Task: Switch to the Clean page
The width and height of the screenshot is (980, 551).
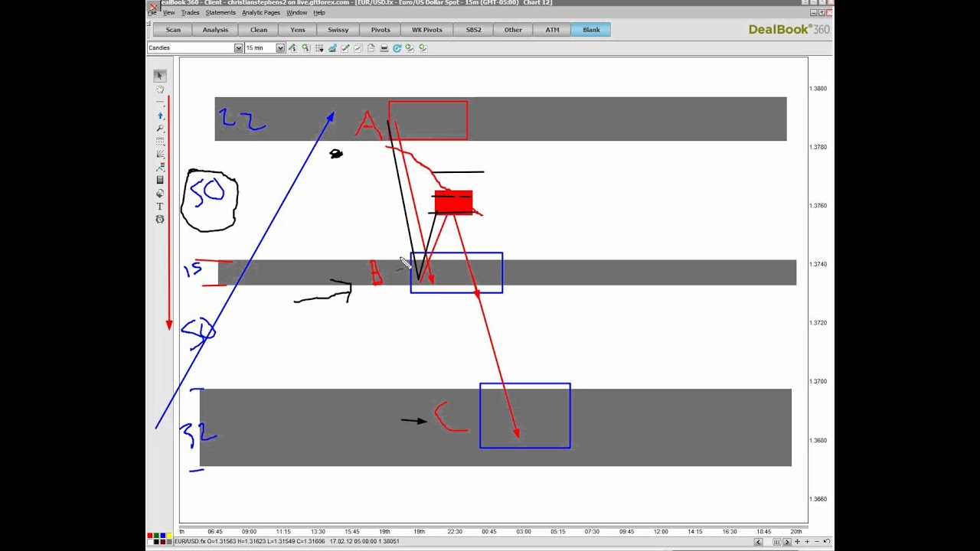Action: (259, 30)
